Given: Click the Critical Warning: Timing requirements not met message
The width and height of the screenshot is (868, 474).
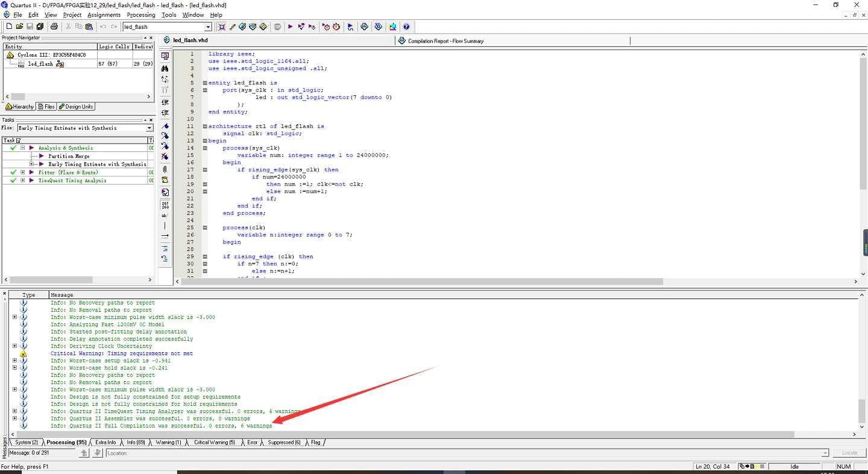Looking at the screenshot, I should pyautogui.click(x=121, y=353).
